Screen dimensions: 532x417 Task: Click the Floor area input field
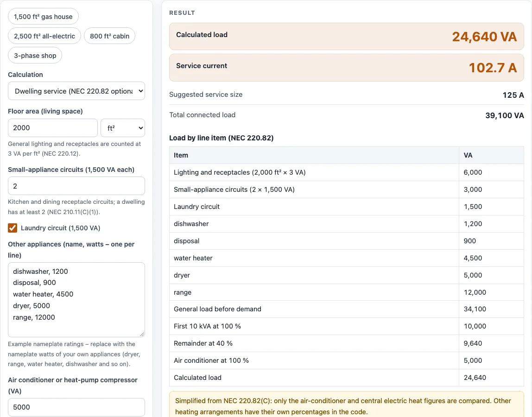click(x=52, y=128)
